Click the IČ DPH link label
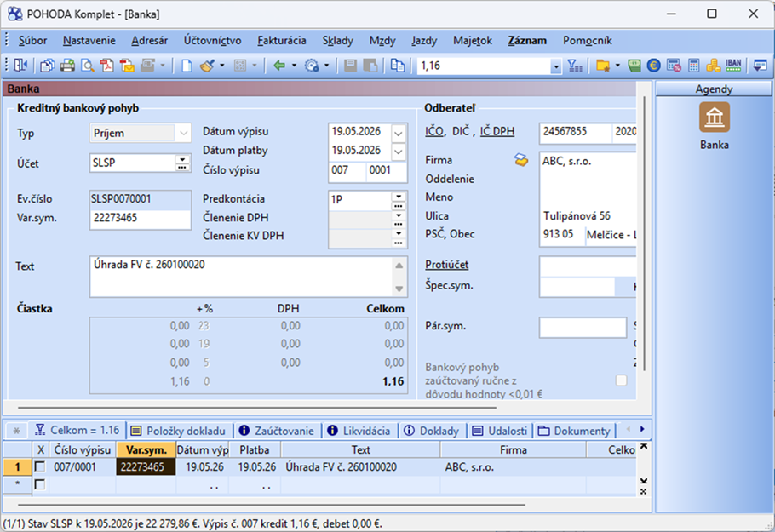The height and width of the screenshot is (532, 775). click(497, 131)
